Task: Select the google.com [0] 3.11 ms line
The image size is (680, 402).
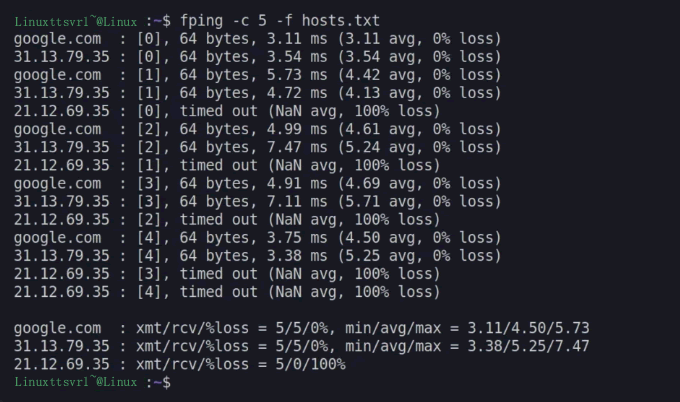Action: point(257,38)
